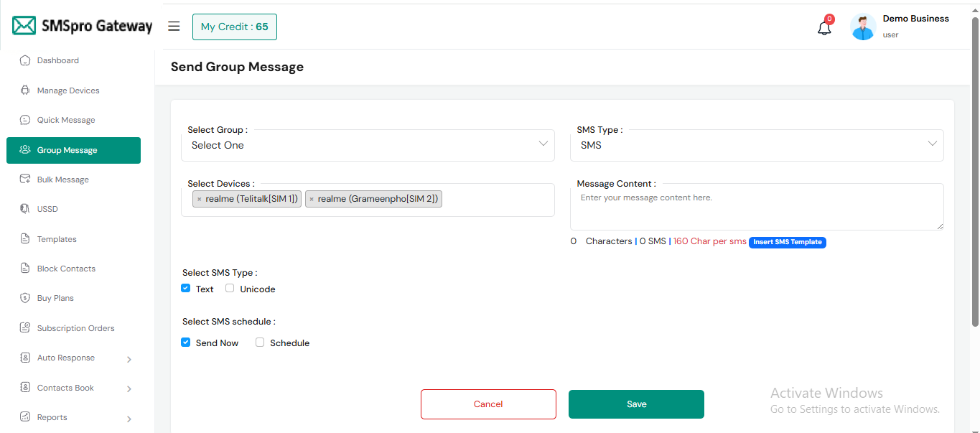
Task: Open the SMS Type dropdown
Action: click(x=757, y=145)
